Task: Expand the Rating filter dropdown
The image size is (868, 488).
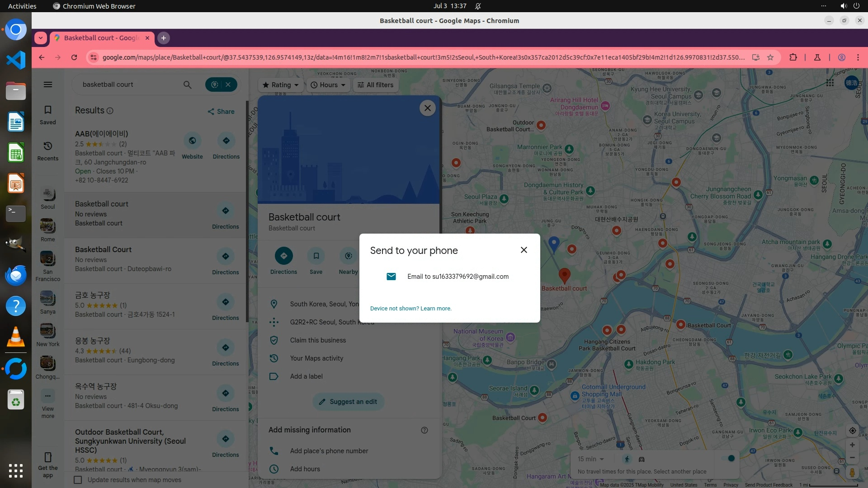Action: click(x=280, y=85)
